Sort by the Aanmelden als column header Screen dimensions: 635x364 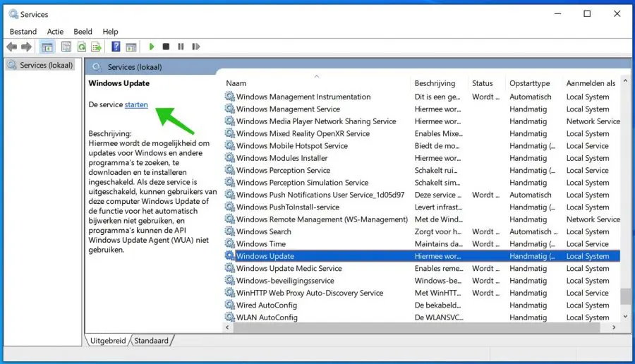591,83
